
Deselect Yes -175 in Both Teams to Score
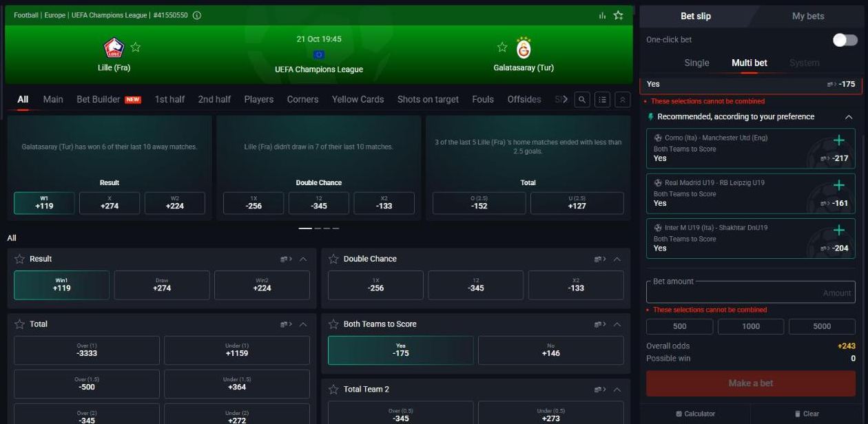click(401, 350)
